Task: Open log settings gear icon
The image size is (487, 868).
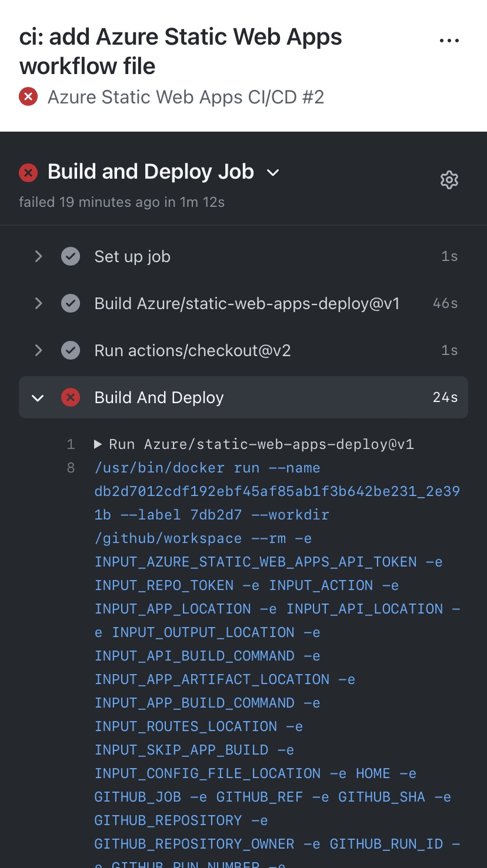Action: point(449,180)
